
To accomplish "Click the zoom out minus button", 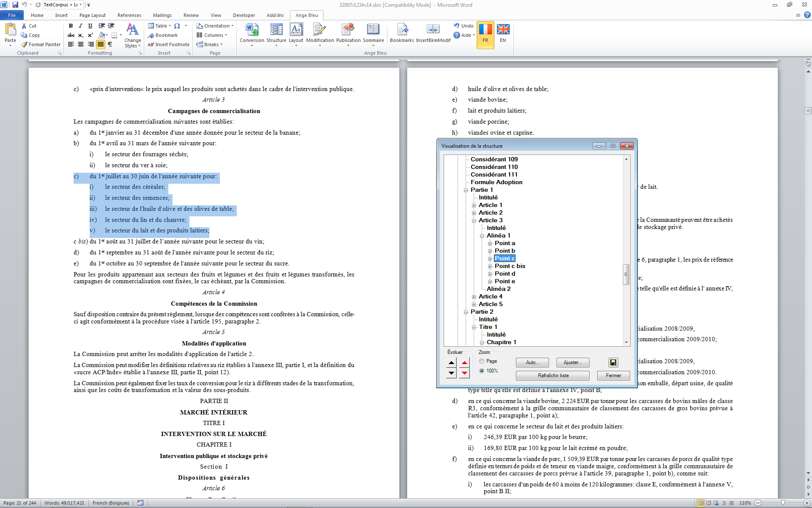I will click(x=758, y=503).
